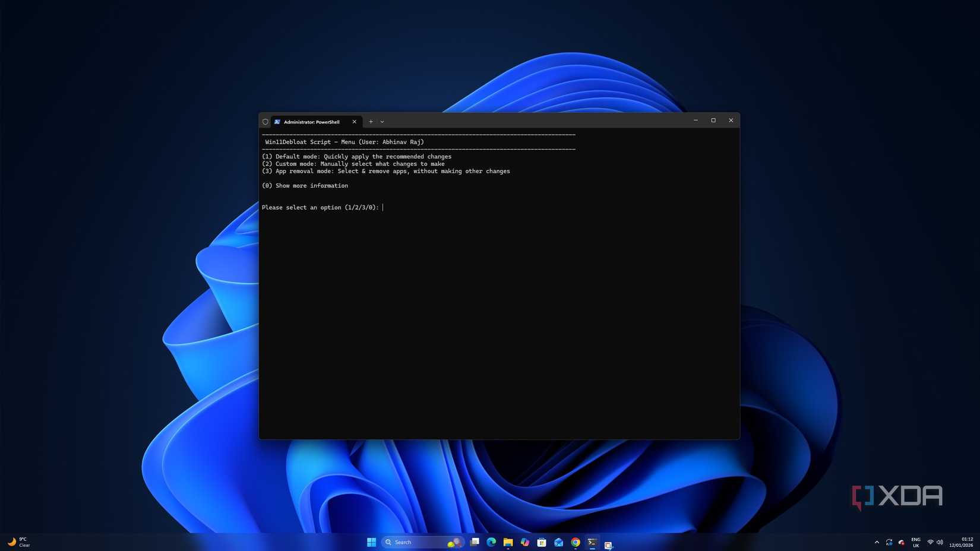This screenshot has height=551, width=980.
Task: Open Task View from the taskbar
Action: (x=475, y=542)
